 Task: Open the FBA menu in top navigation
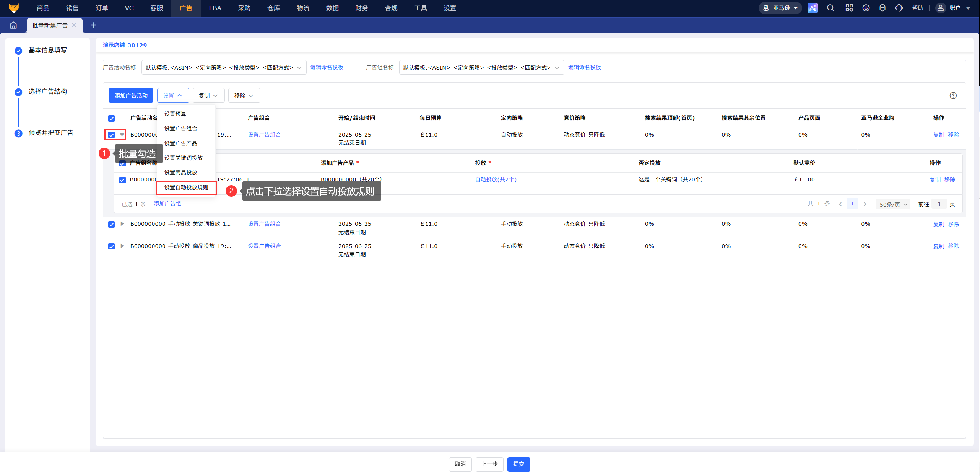coord(215,8)
